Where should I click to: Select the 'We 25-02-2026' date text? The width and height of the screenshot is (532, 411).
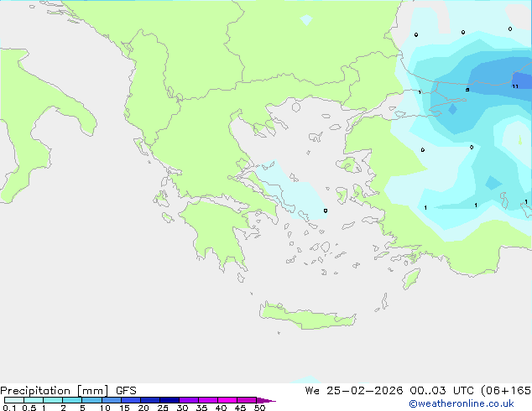click(x=354, y=391)
